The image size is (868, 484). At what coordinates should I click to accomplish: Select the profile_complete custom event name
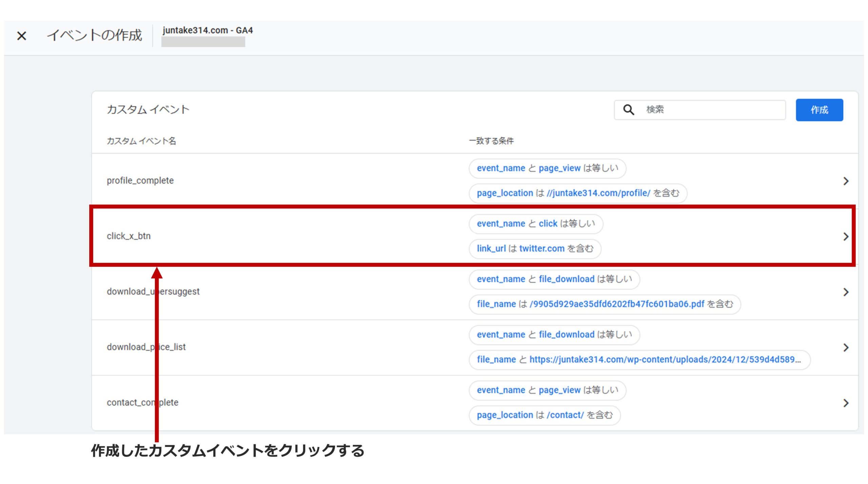click(140, 181)
